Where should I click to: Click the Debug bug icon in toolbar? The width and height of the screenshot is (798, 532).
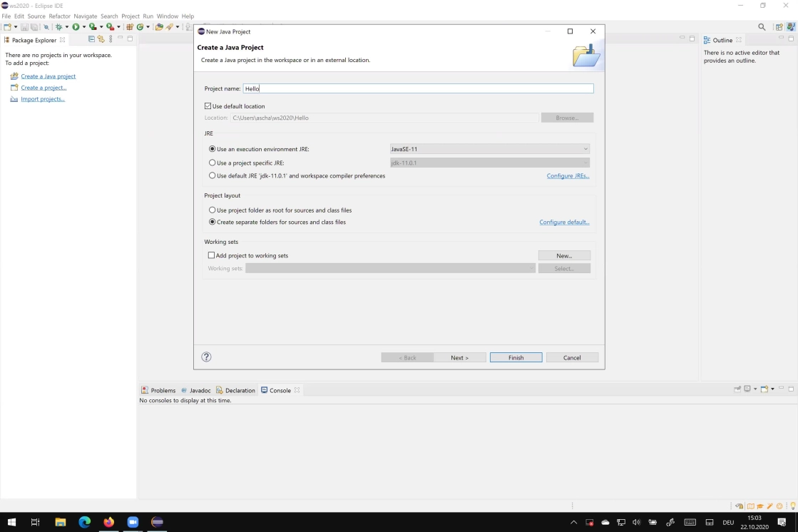click(x=59, y=27)
